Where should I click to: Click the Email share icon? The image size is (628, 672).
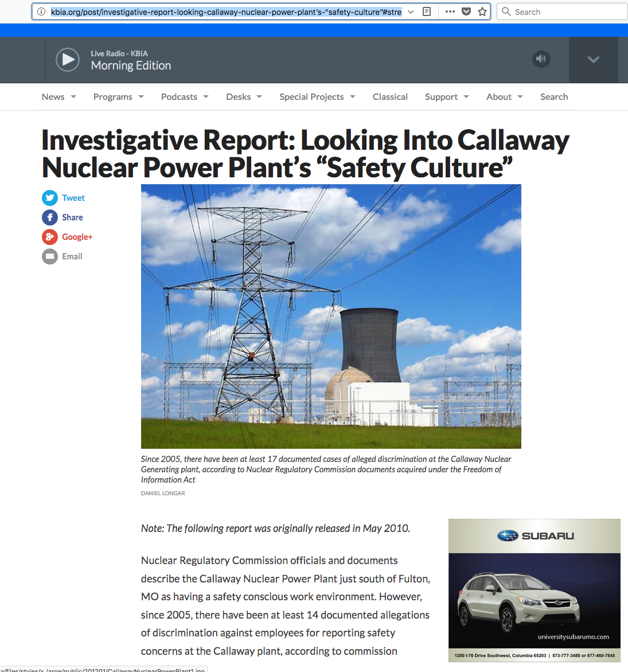click(x=50, y=256)
